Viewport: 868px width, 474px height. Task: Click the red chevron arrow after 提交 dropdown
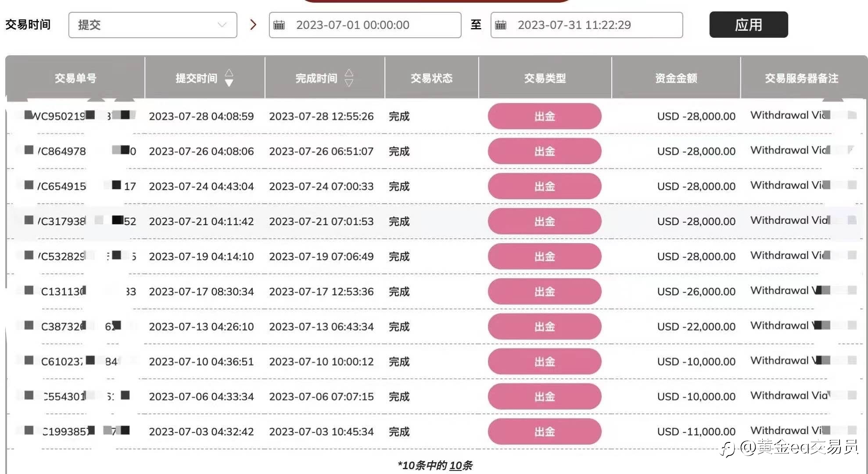253,25
